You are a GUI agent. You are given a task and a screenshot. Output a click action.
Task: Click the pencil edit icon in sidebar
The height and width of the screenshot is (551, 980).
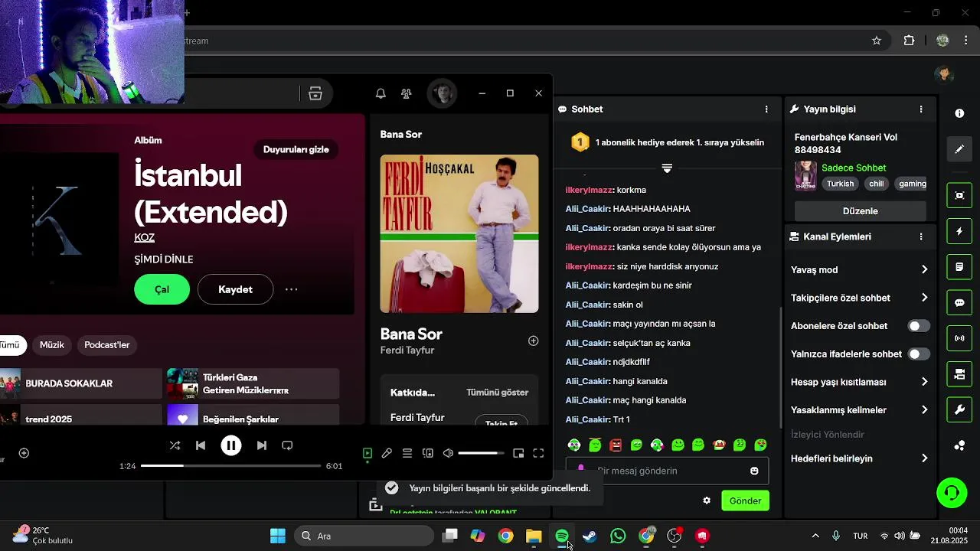click(959, 149)
